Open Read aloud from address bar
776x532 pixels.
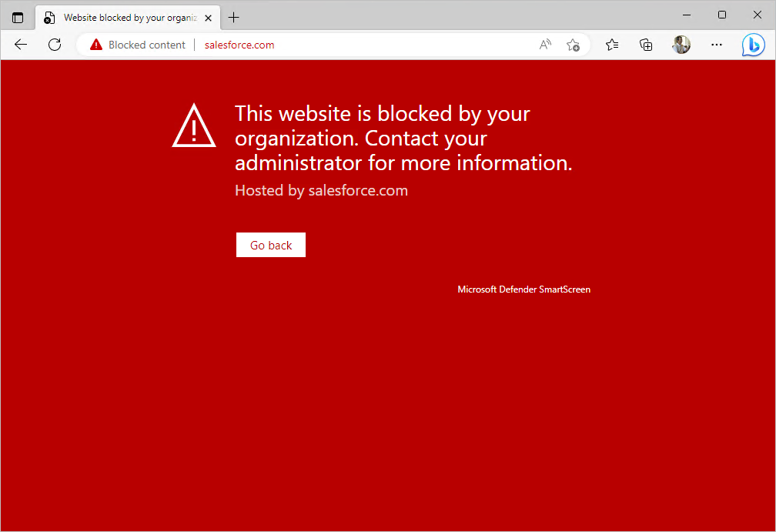pos(545,45)
